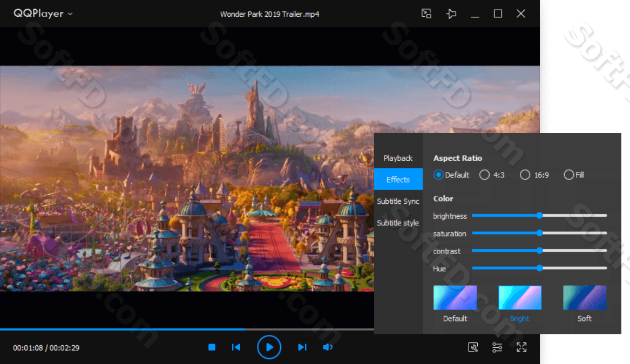This screenshot has width=630, height=364.
Task: Skip to the previous track
Action: click(236, 347)
